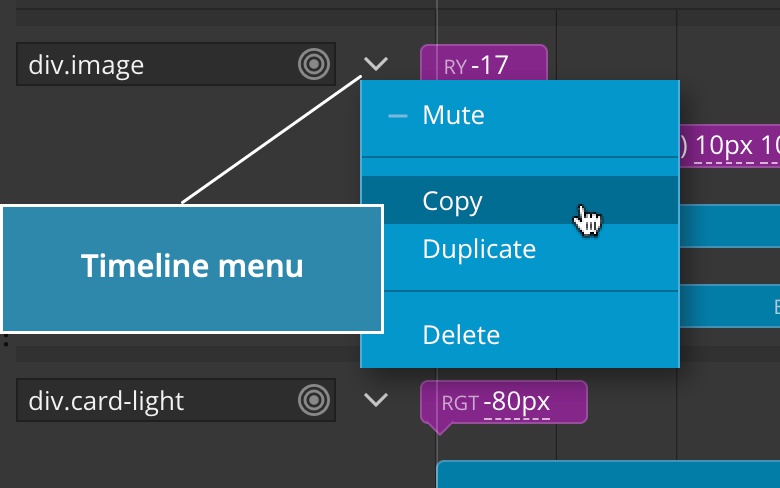The height and width of the screenshot is (488, 780).
Task: Toggle the dash indicator next to Mute
Action: click(x=397, y=116)
